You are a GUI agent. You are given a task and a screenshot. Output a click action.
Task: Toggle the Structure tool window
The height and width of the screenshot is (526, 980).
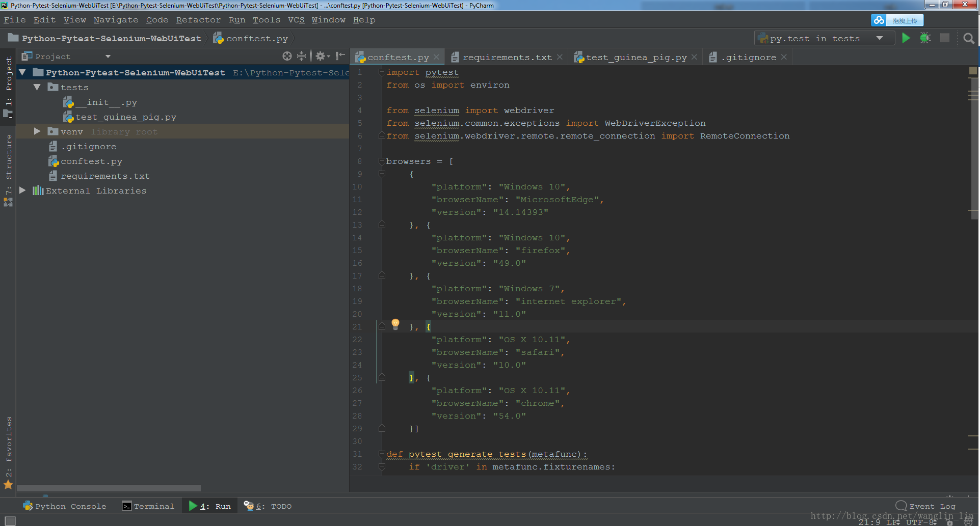point(9,158)
